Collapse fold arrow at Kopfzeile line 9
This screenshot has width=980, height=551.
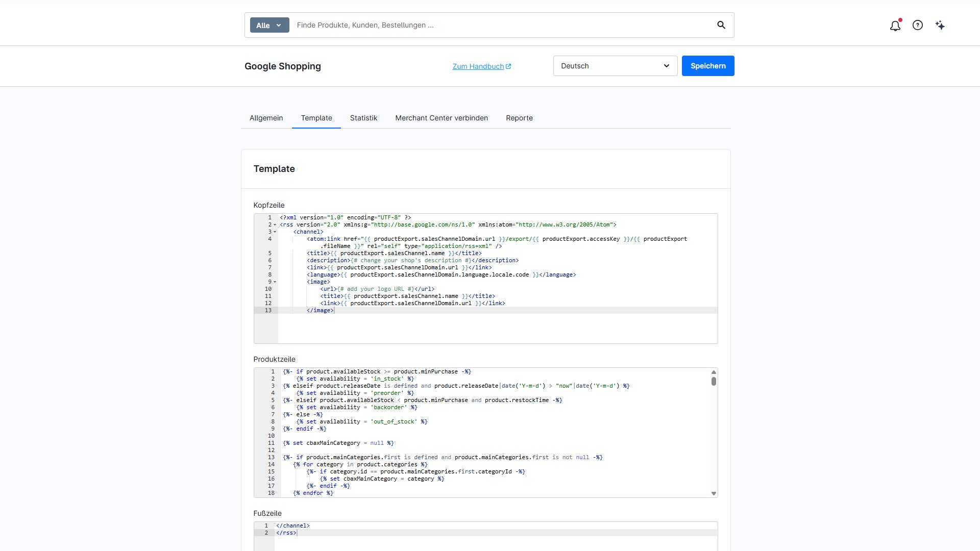tap(275, 282)
